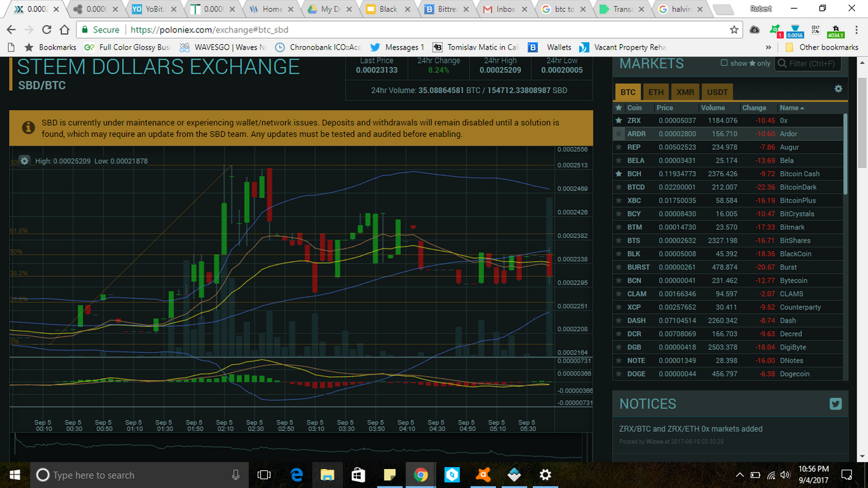The image size is (868, 488).
Task: Sort markets by the star column header
Action: [x=618, y=108]
